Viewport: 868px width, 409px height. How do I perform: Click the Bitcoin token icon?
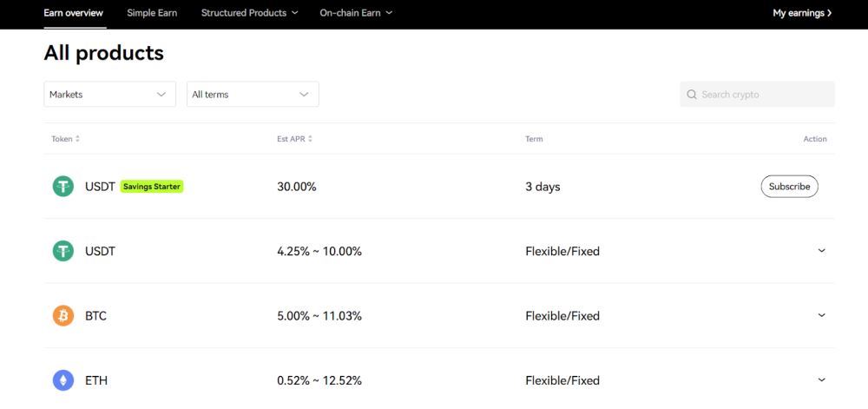[x=63, y=316]
